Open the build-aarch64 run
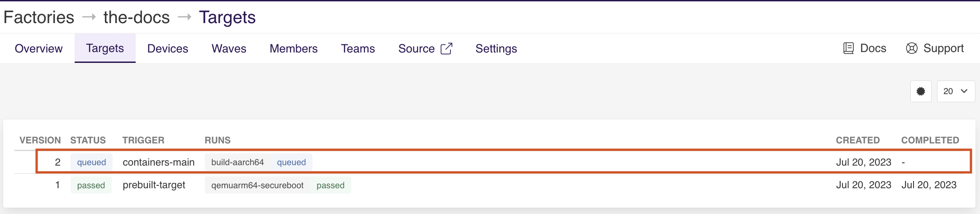The image size is (980, 214). pyautogui.click(x=237, y=162)
